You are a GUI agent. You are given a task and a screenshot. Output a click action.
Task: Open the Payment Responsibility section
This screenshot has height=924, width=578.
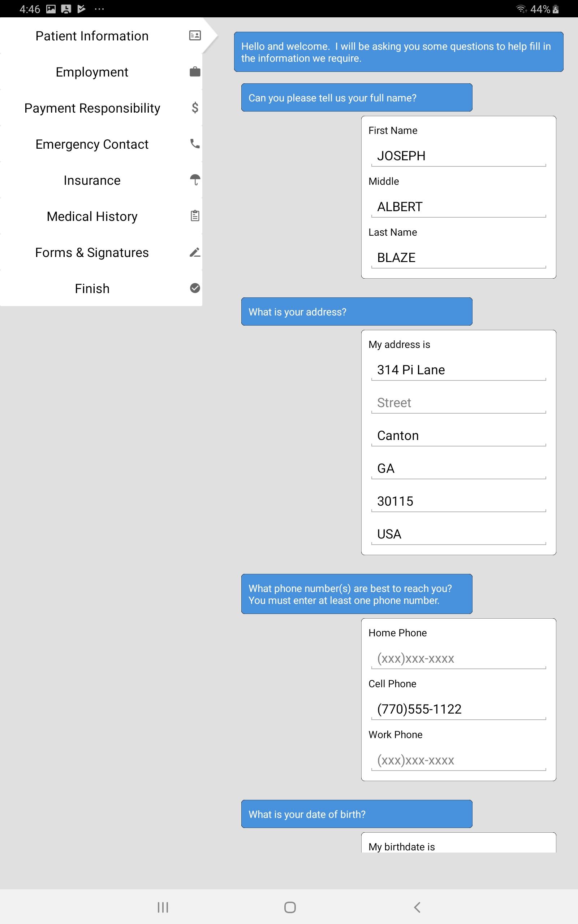point(101,108)
